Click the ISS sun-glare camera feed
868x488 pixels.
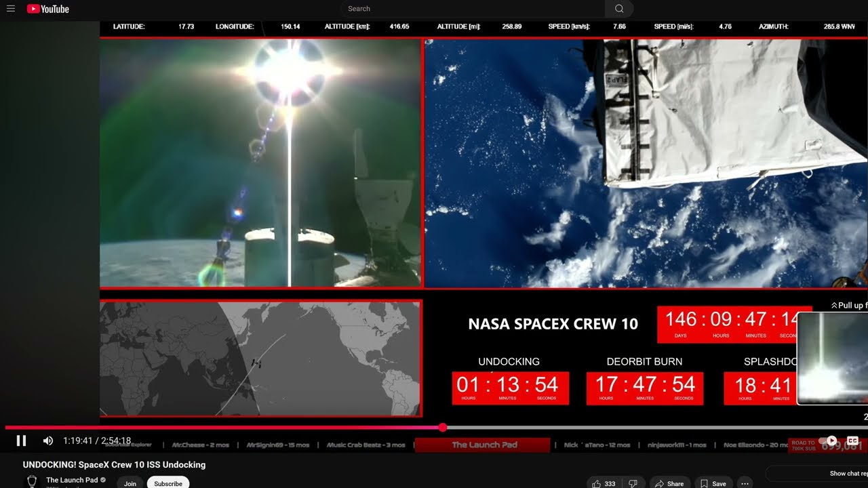[260, 163]
